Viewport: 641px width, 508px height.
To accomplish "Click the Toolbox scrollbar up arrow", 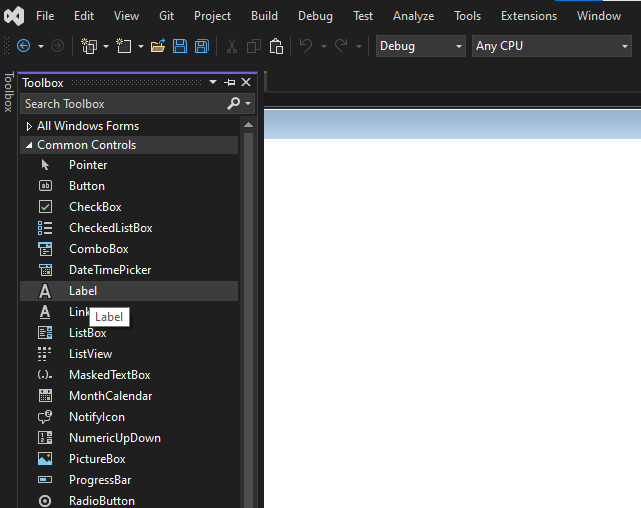I will point(248,125).
